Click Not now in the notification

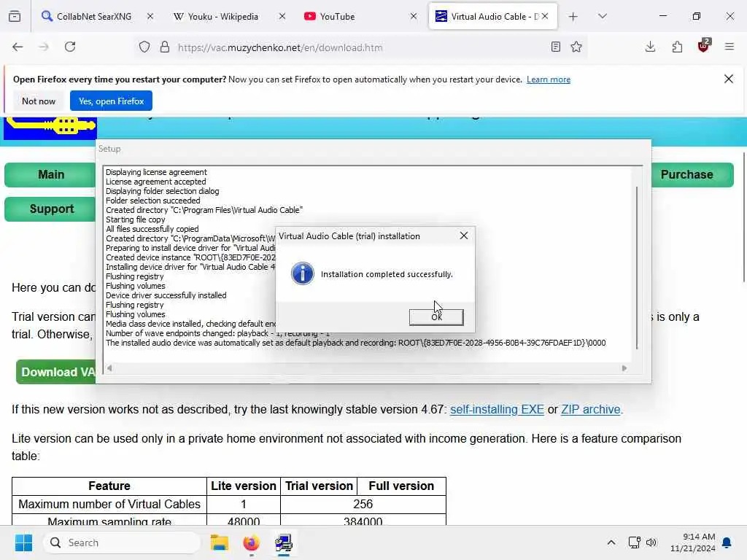(39, 101)
